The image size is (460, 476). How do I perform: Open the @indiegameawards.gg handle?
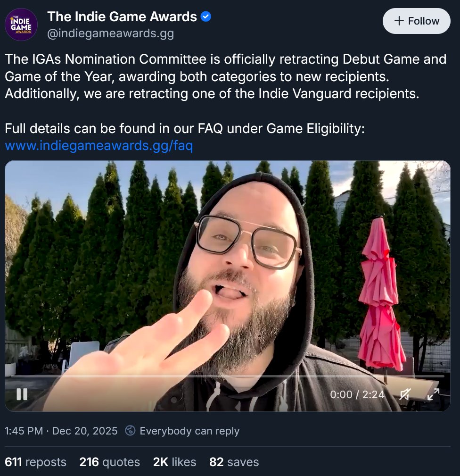click(x=111, y=33)
